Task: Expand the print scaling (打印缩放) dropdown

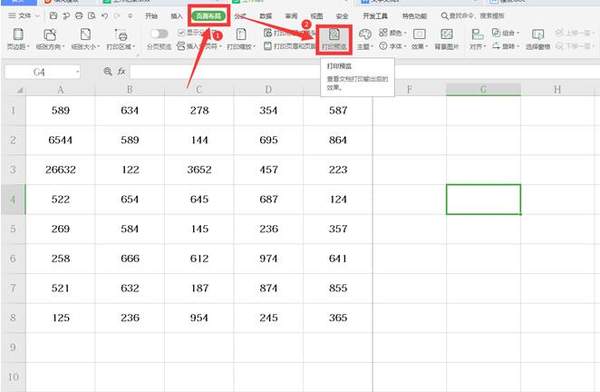Action: (x=241, y=39)
